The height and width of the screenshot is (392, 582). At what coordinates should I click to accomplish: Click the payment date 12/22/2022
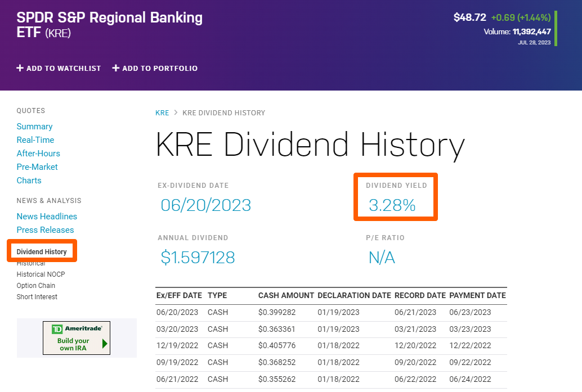pyautogui.click(x=471, y=346)
